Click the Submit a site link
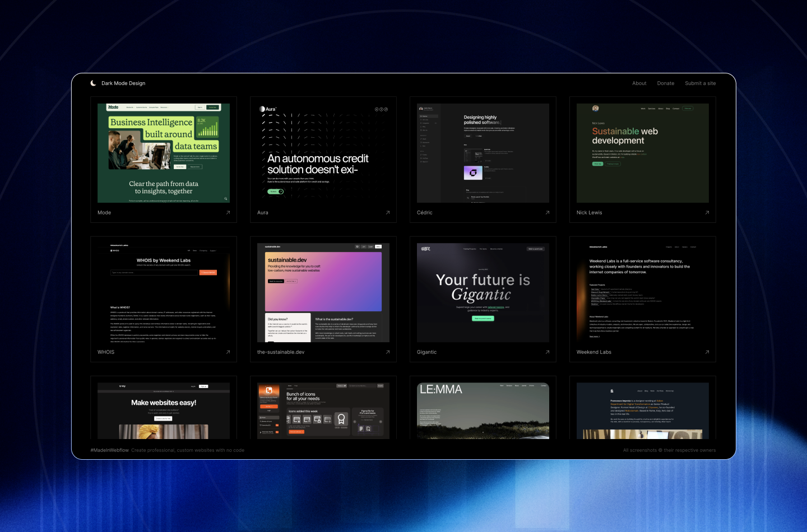 [x=700, y=83]
